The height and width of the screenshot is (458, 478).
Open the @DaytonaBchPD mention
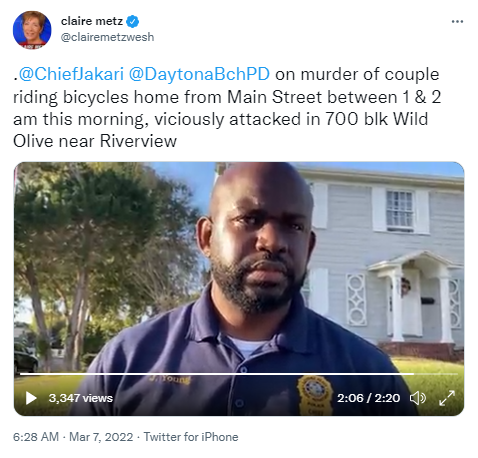199,74
